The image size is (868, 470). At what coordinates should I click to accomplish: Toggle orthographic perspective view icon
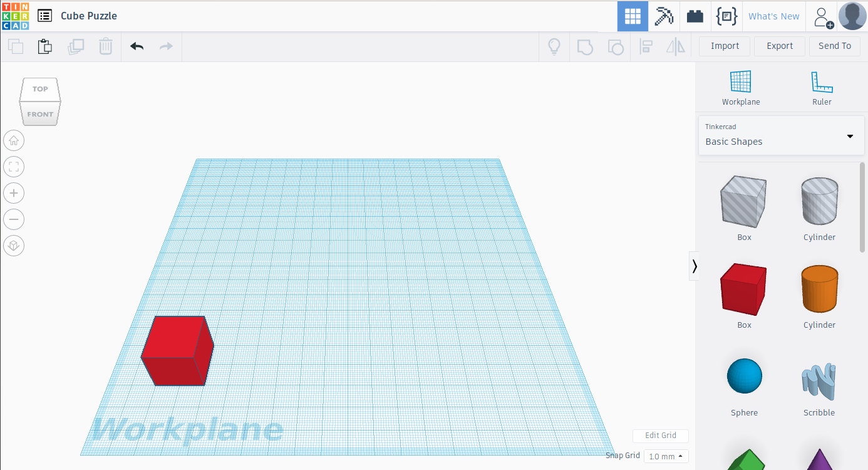tap(14, 246)
